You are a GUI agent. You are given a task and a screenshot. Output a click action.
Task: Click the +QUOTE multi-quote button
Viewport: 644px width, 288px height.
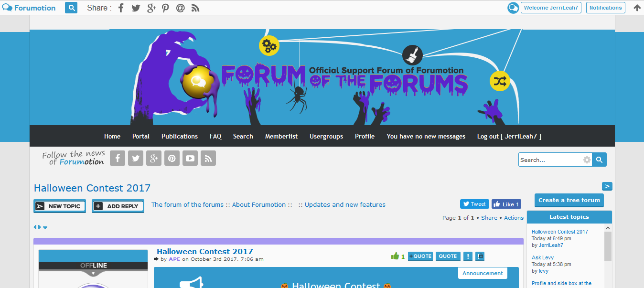[420, 256]
